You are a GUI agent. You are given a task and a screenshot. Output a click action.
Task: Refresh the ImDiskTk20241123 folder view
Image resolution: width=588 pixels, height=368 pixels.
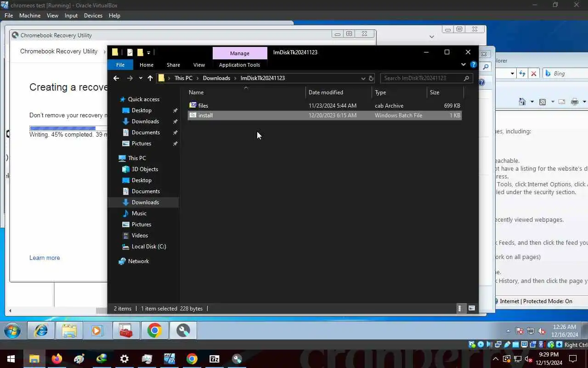coord(371,78)
